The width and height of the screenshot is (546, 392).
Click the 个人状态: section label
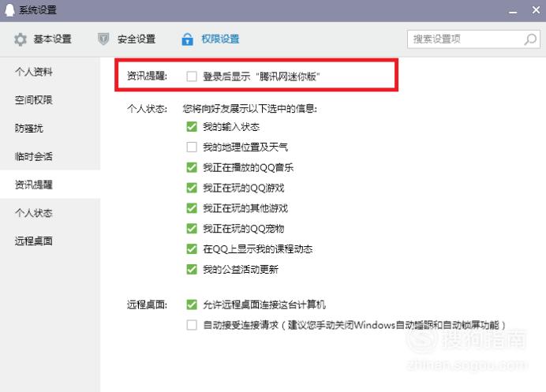click(x=147, y=109)
